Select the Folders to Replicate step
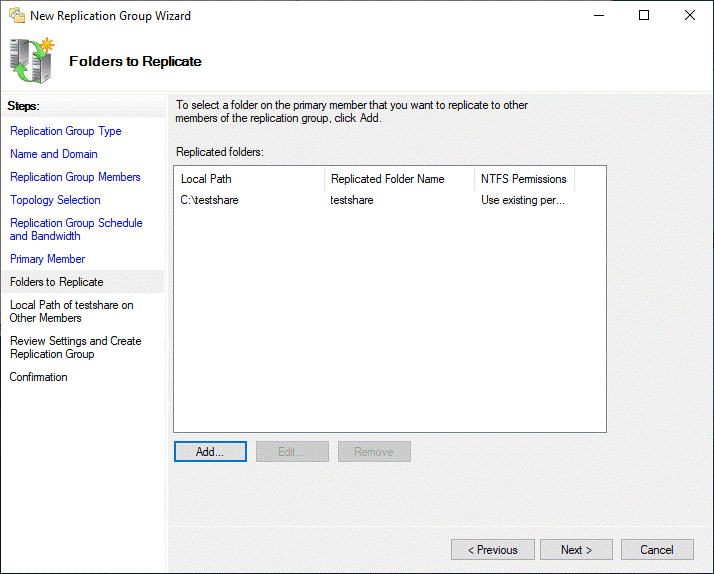Image resolution: width=714 pixels, height=574 pixels. [x=56, y=282]
